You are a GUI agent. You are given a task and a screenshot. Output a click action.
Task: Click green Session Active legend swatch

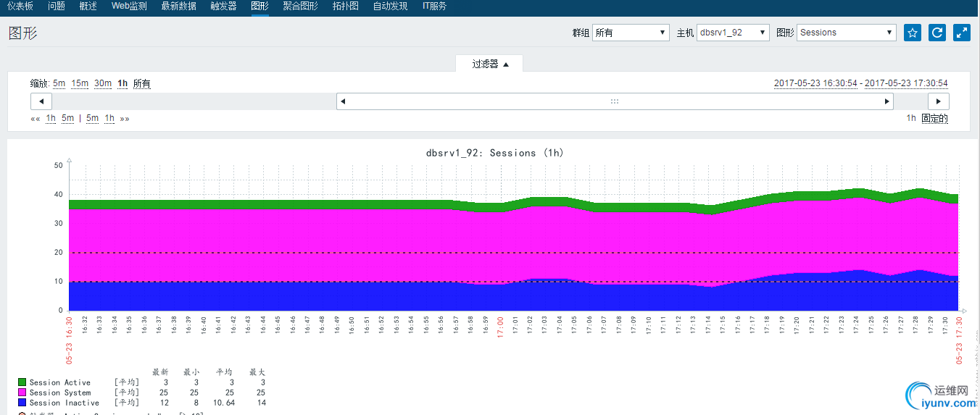pyautogui.click(x=22, y=382)
